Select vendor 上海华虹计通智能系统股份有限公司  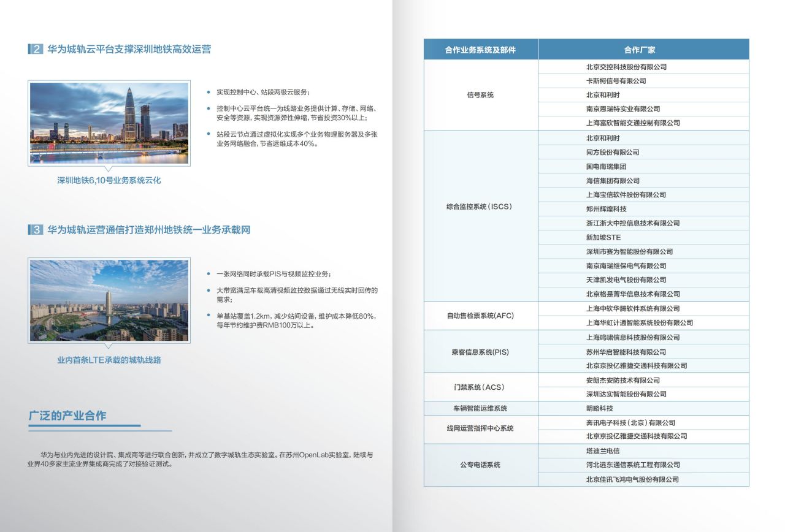coord(640,322)
